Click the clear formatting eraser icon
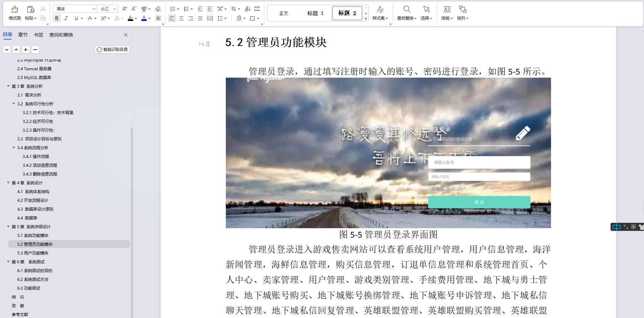This screenshot has width=644, height=318. point(158,9)
